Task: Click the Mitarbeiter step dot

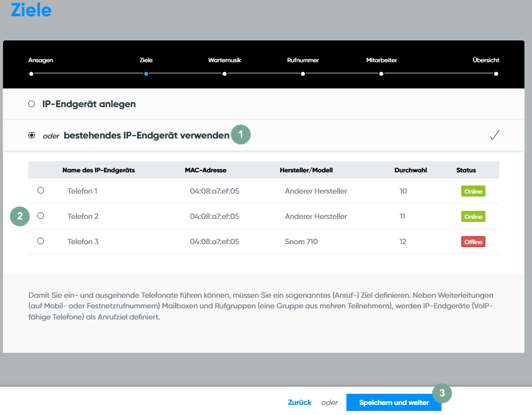Action: coord(381,74)
